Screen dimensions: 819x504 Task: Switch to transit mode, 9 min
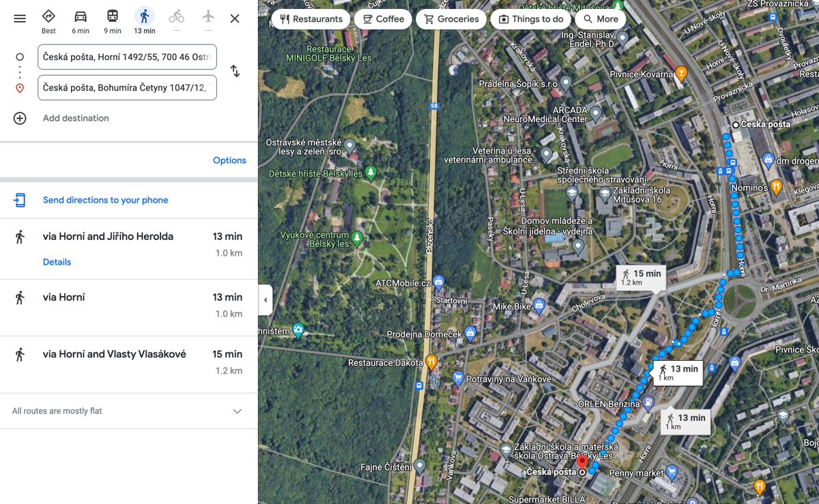click(113, 21)
